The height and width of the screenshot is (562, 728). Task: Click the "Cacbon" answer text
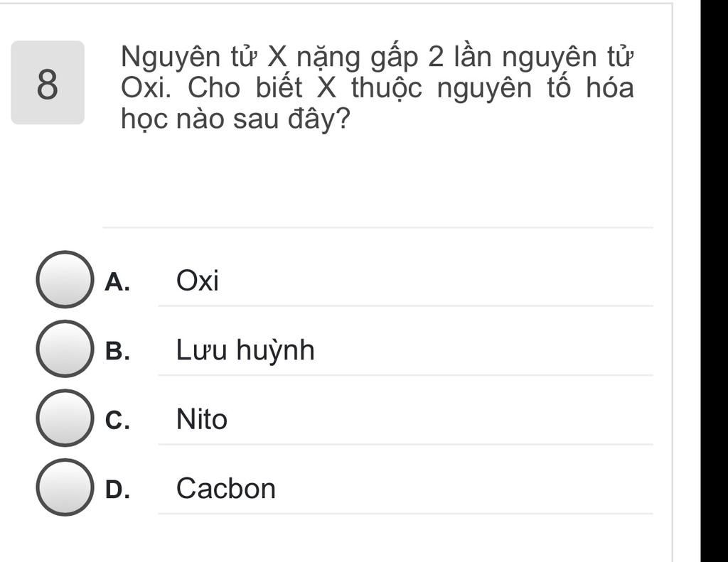point(226,489)
